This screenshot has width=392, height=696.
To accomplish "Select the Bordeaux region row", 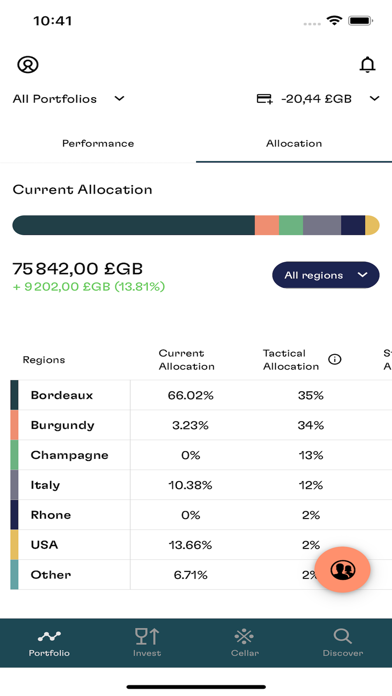I will coord(201,395).
